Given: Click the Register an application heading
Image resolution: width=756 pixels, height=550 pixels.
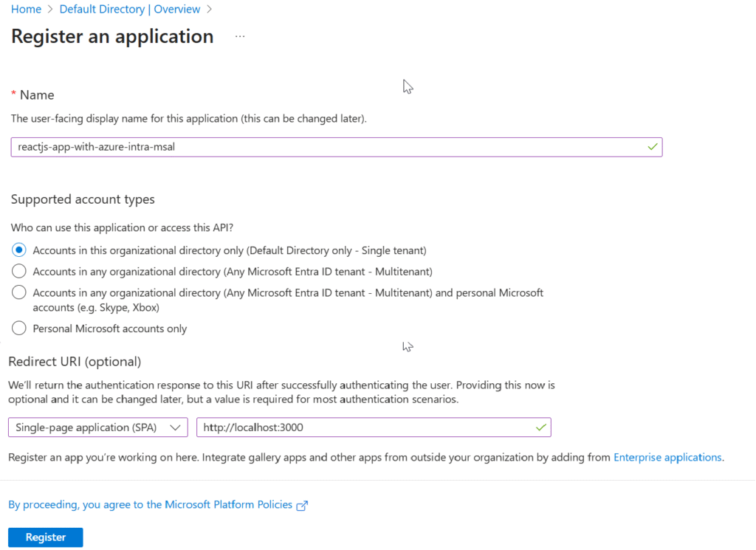Looking at the screenshot, I should pos(112,36).
